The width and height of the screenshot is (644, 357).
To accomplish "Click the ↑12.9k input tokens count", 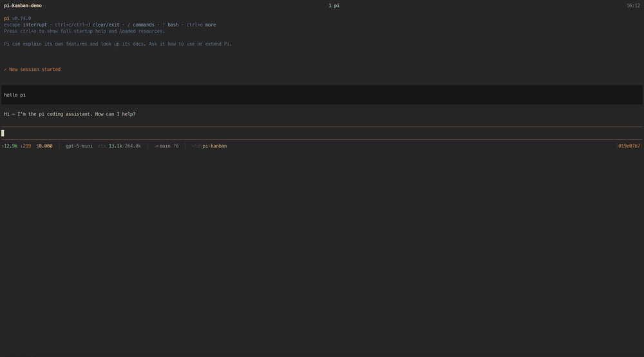I will click(x=10, y=146).
